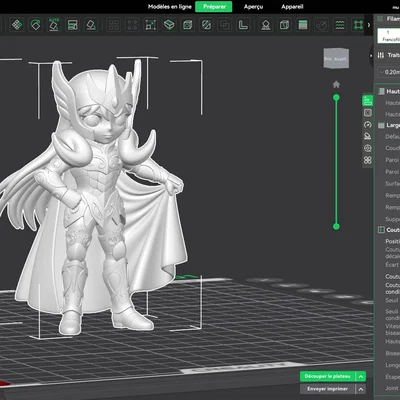400x400 pixels.
Task: Open the four-leaf clover side tab icon
Action: [368, 160]
